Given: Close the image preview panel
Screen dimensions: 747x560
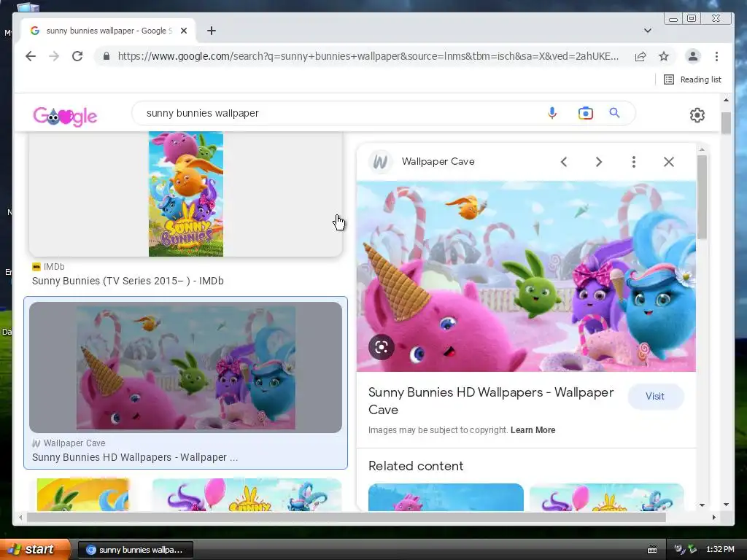Looking at the screenshot, I should (x=669, y=162).
